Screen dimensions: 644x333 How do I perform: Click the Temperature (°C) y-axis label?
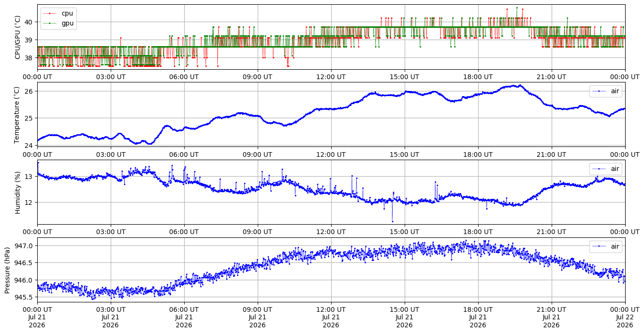pos(18,114)
